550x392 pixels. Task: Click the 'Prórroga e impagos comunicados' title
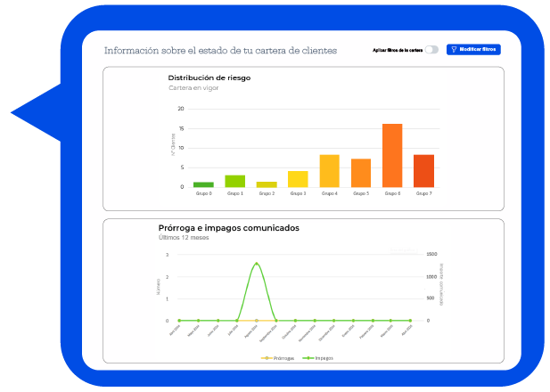point(228,228)
